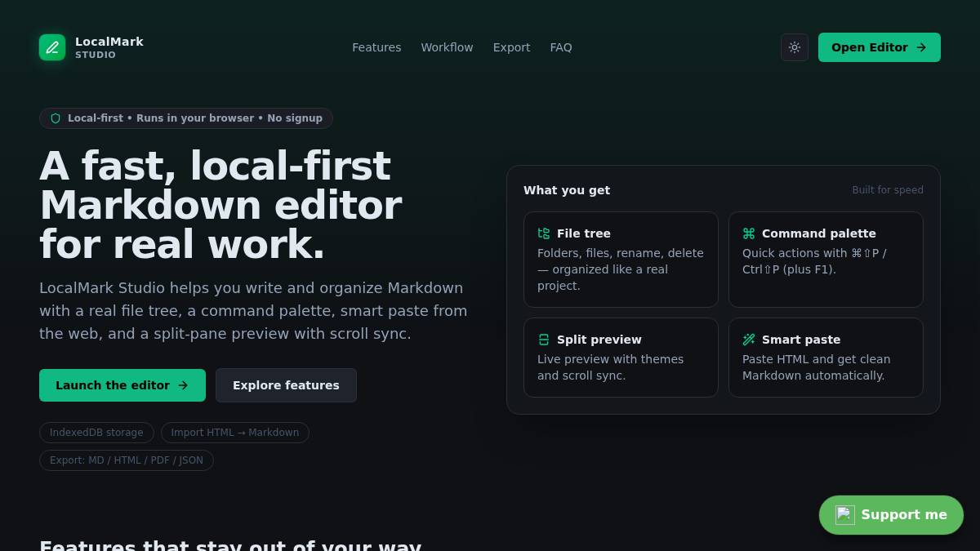Click the Open Editor button

pos(880,47)
